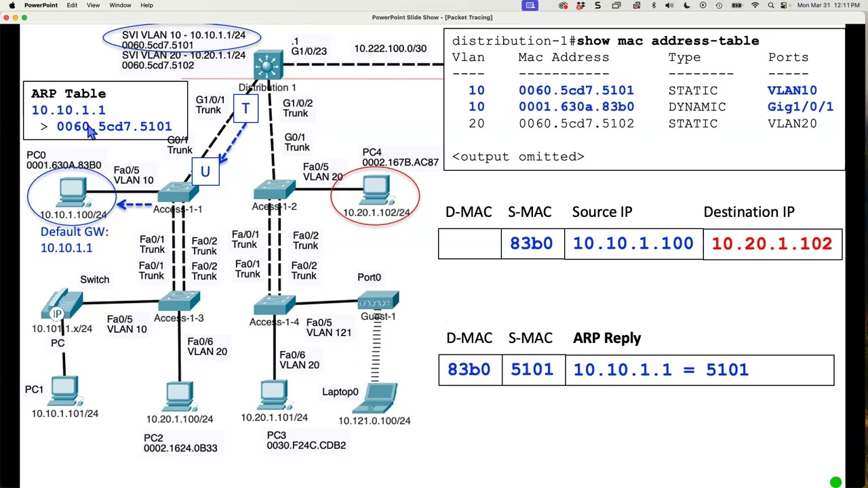Open the Window menu
This screenshot has width=868, height=488.
click(x=120, y=5)
